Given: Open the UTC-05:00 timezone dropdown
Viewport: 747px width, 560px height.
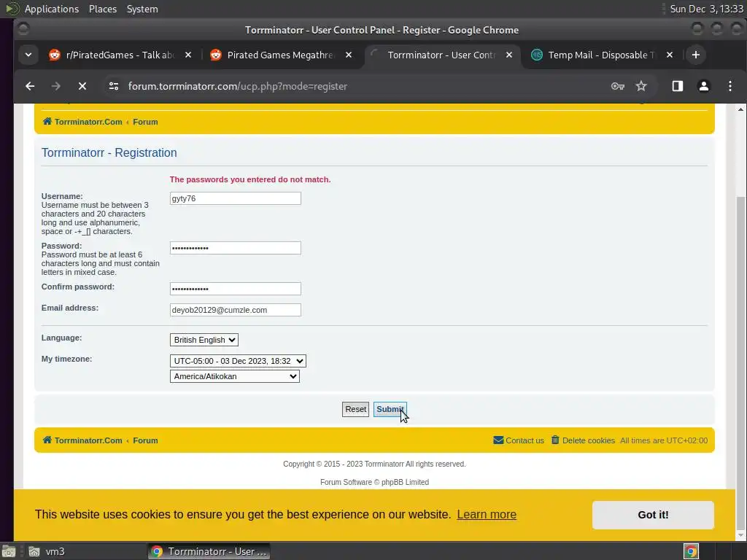Looking at the screenshot, I should point(238,360).
